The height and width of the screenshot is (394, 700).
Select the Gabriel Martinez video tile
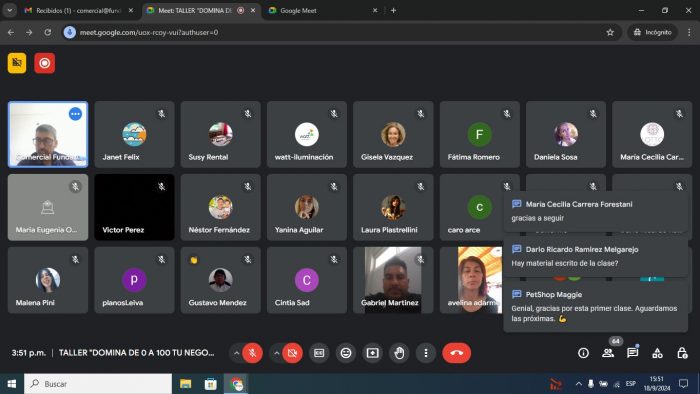click(393, 280)
